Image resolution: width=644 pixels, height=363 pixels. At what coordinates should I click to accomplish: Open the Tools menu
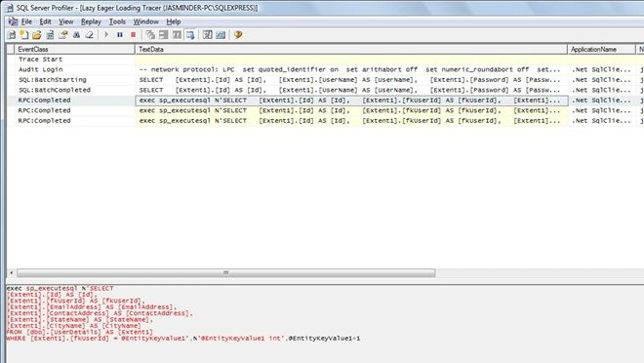click(117, 21)
